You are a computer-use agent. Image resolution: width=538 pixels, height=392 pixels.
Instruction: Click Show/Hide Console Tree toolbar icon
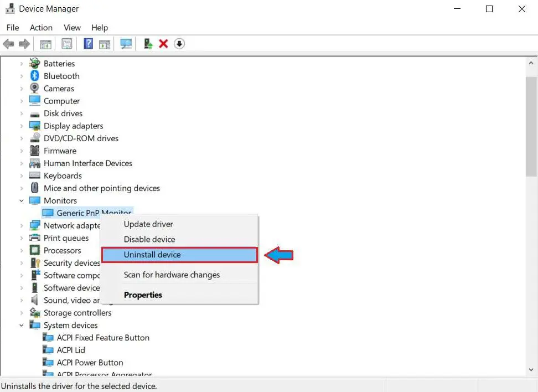click(x=45, y=44)
